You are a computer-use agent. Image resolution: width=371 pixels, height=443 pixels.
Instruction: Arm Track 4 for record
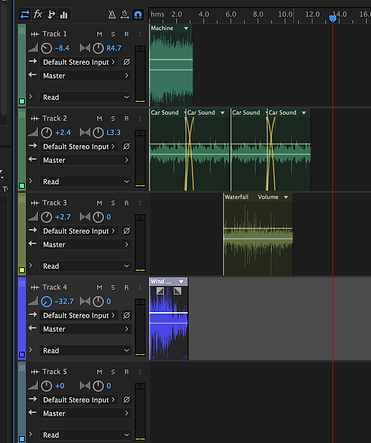[126, 287]
